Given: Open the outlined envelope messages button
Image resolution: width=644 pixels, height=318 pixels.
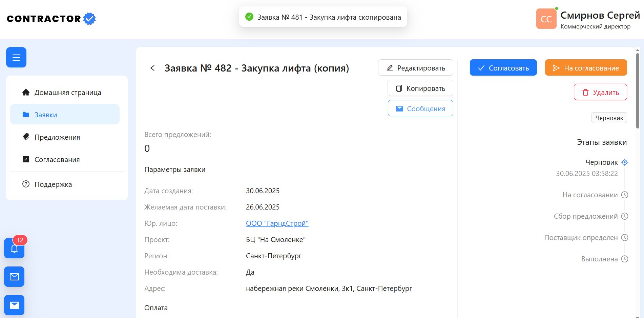Looking at the screenshot, I should 14,277.
